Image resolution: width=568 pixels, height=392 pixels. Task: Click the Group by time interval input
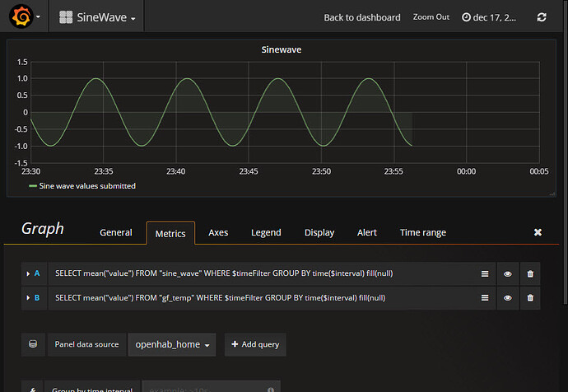pos(211,387)
